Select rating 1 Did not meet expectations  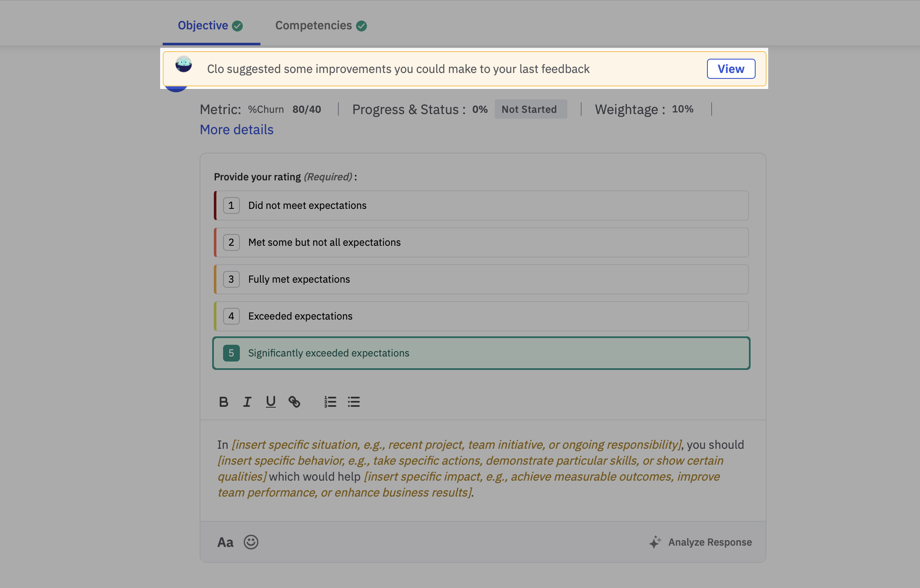point(481,206)
